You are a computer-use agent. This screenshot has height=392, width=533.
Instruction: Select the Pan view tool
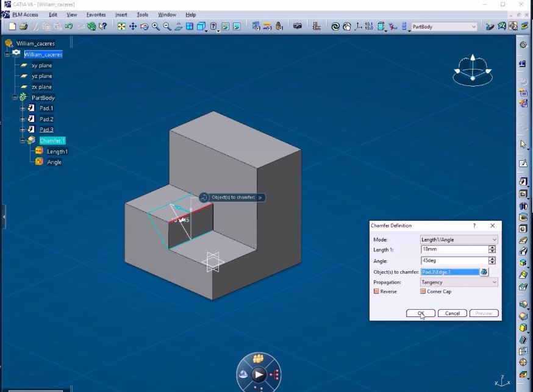133,26
